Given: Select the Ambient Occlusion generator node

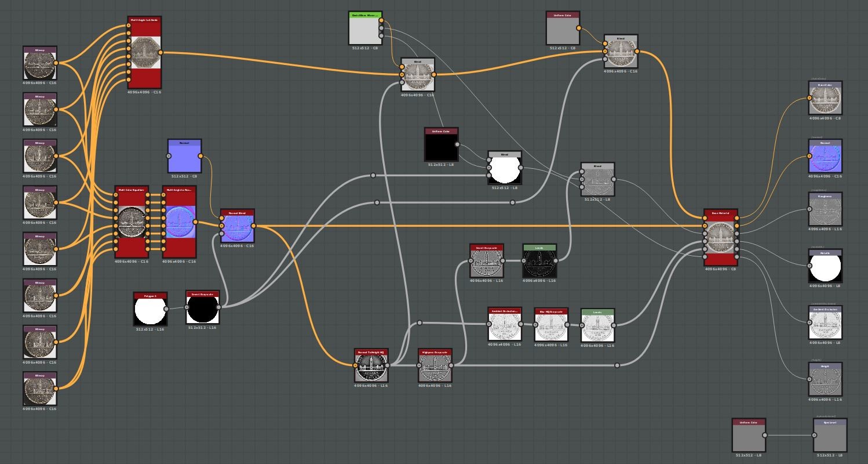Looking at the screenshot, I should tap(504, 325).
